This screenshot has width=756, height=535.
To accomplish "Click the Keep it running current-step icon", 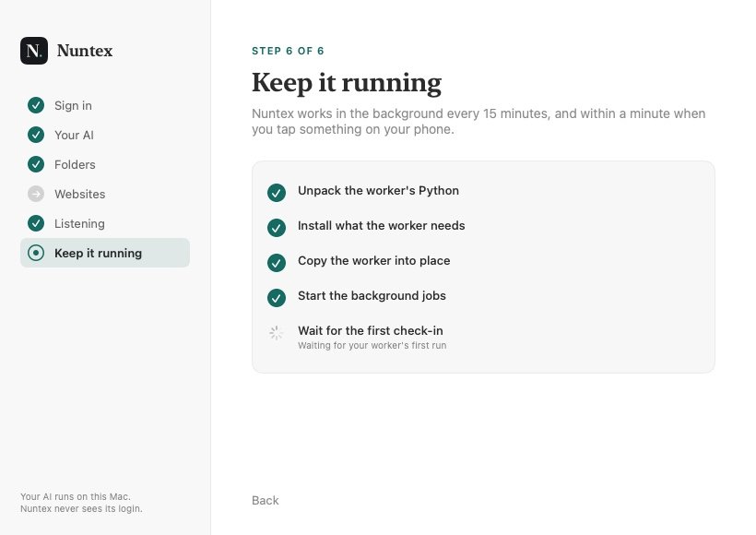I will [x=36, y=253].
